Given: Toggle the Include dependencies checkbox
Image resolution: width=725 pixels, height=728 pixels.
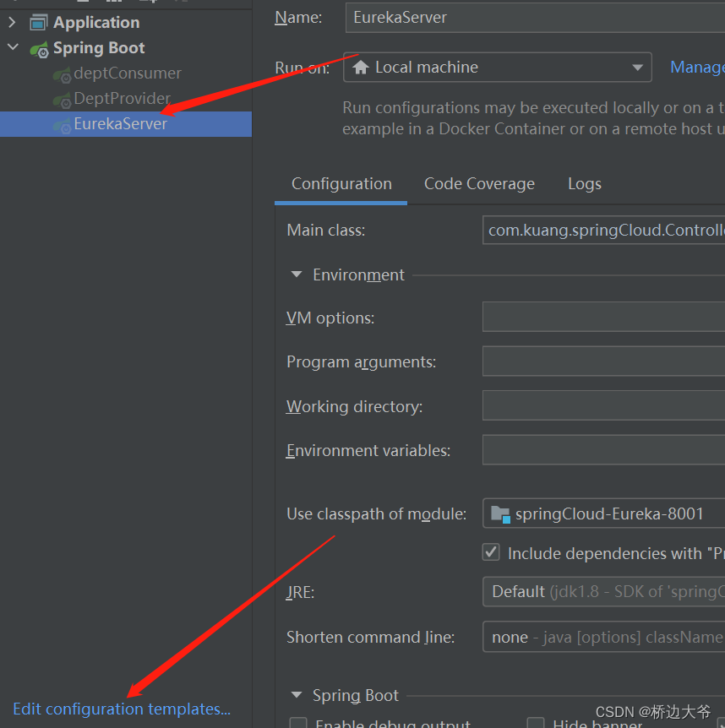Looking at the screenshot, I should tap(491, 552).
